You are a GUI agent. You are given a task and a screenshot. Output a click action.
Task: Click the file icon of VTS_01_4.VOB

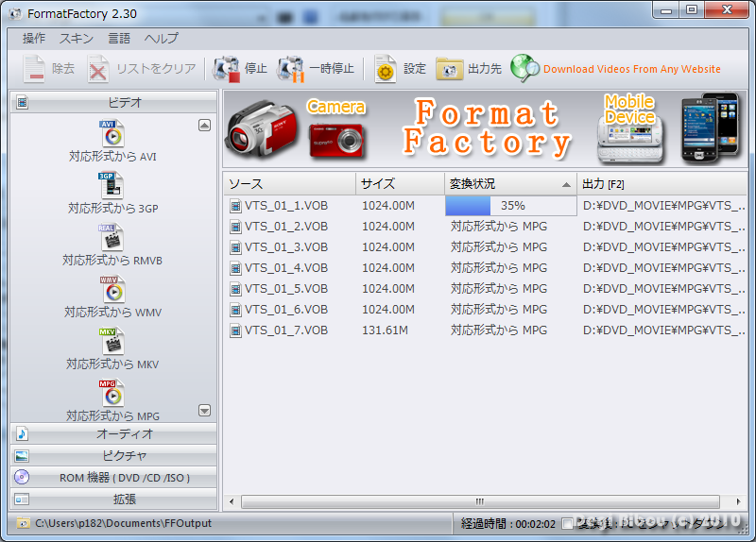click(235, 268)
